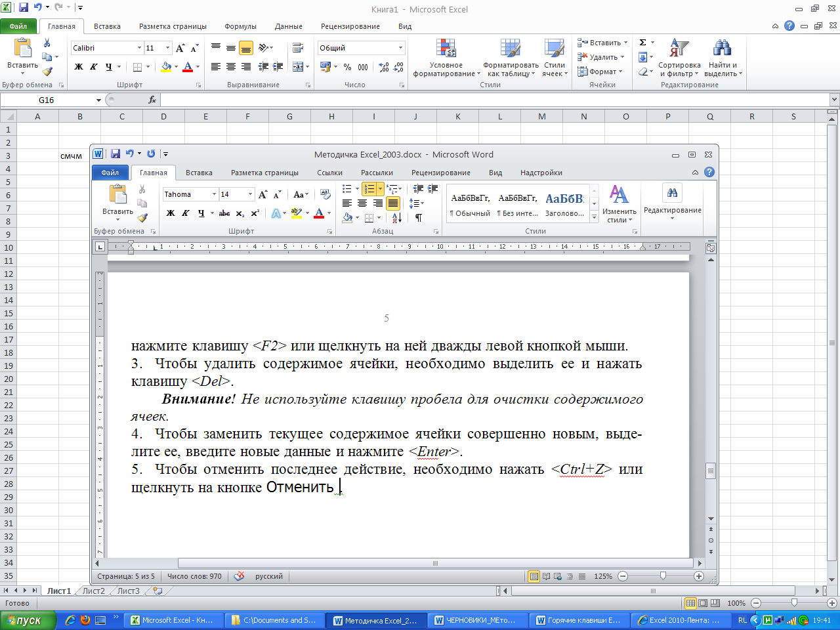Click the Save icon in Word title bar

point(115,154)
